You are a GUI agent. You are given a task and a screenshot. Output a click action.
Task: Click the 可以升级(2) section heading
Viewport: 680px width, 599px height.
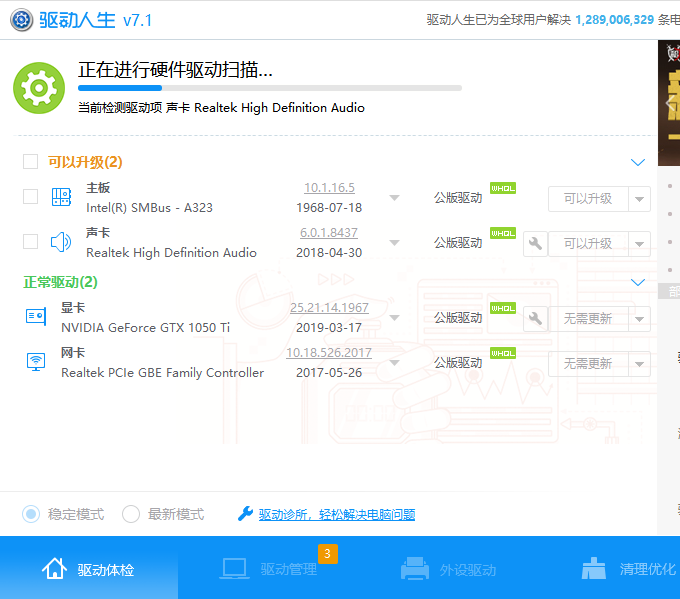coord(85,162)
